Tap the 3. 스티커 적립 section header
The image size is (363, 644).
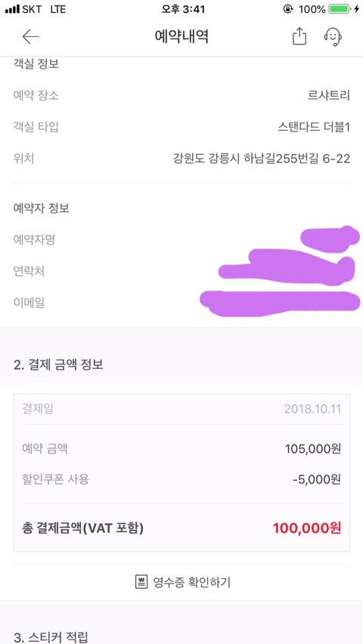pyautogui.click(x=51, y=637)
